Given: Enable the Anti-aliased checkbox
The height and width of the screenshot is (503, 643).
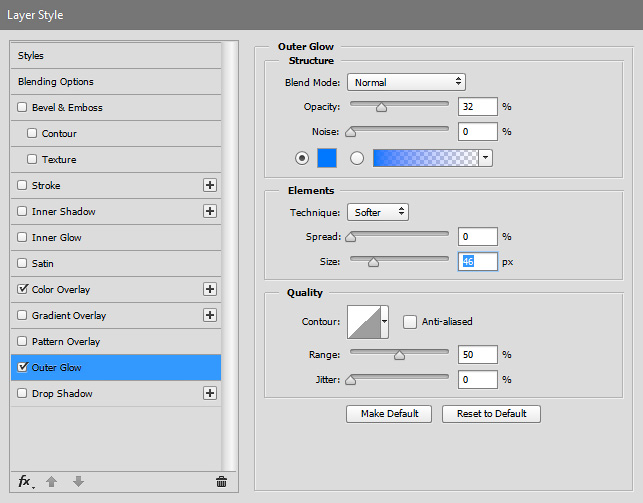Looking at the screenshot, I should 410,322.
